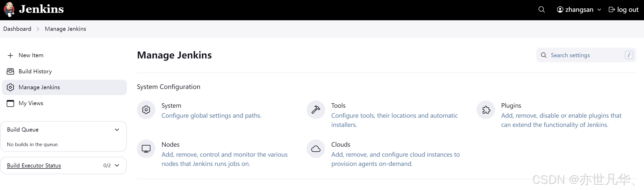The image size is (644, 190).
Task: Click 'Configure tools, their locations' description
Action: [394, 120]
